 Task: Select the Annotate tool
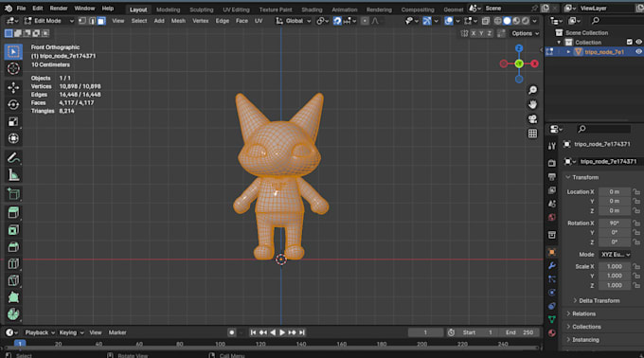click(13, 157)
